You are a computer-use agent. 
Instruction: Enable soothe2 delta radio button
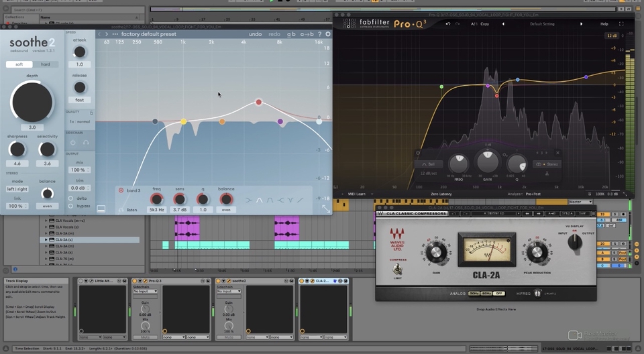[70, 198]
